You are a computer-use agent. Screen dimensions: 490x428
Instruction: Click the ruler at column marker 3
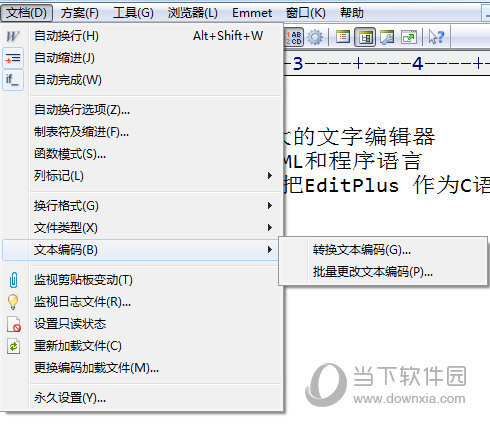(298, 64)
